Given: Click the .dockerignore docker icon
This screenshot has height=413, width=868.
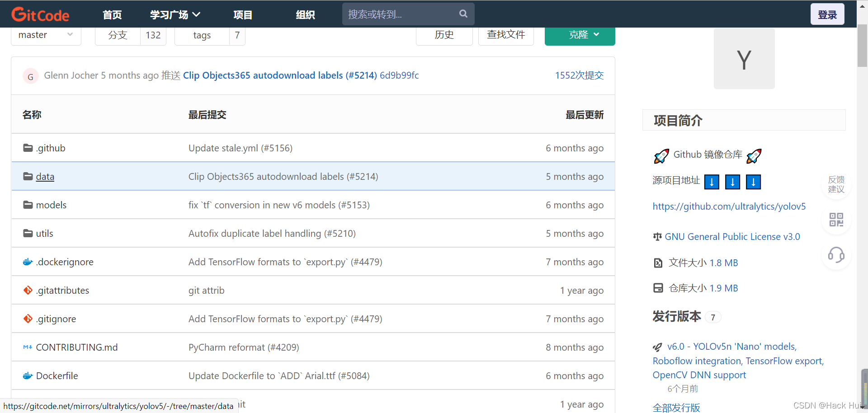Looking at the screenshot, I should (x=28, y=262).
